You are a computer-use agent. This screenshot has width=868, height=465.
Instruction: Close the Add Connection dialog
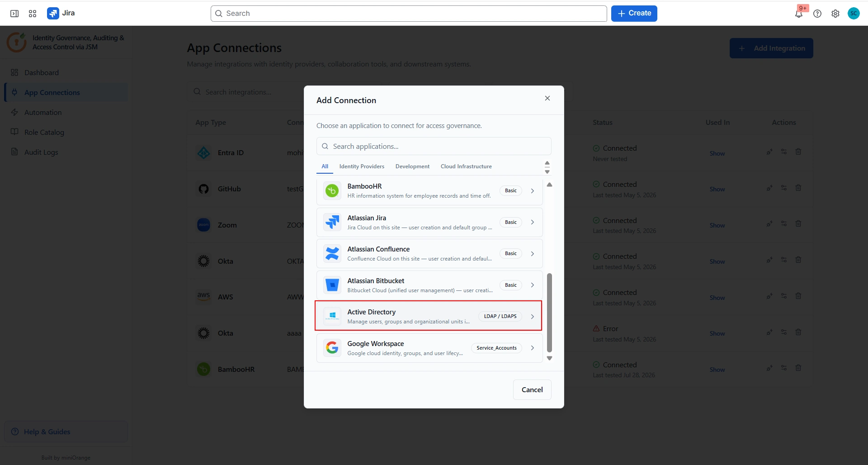(x=547, y=98)
